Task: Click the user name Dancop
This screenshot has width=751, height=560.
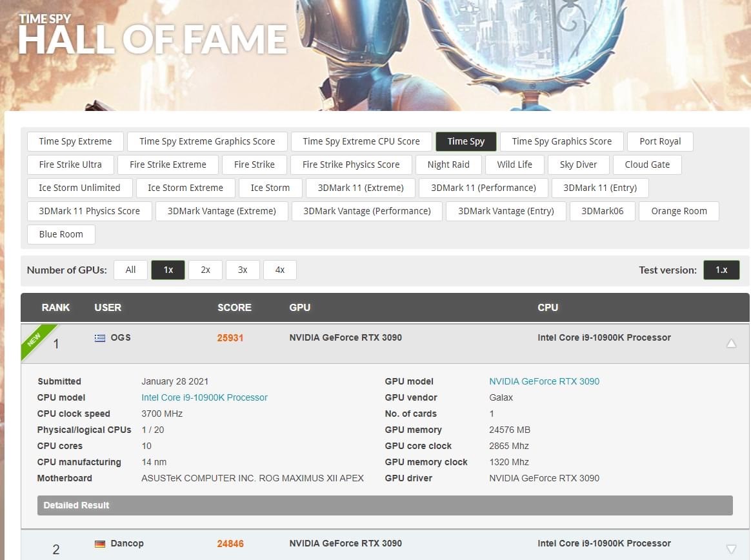Action: point(127,543)
